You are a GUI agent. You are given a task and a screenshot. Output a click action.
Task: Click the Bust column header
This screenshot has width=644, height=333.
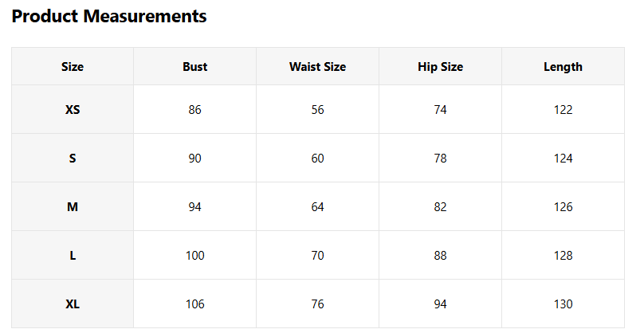[x=194, y=67]
